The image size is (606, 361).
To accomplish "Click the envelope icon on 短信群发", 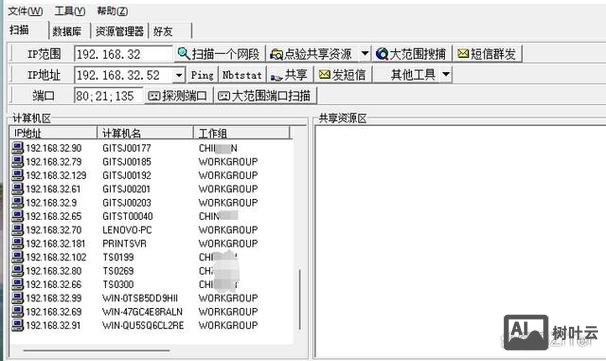I will coord(463,53).
